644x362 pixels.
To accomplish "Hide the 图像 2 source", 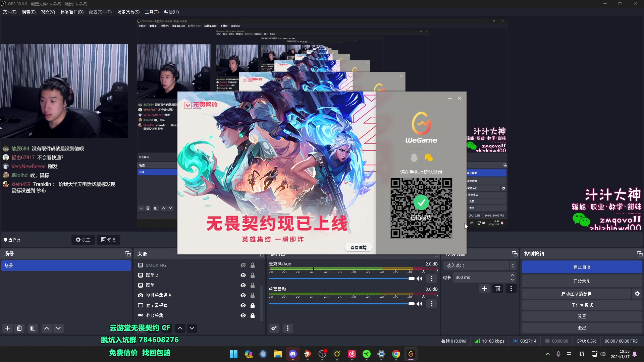I will coord(243,275).
